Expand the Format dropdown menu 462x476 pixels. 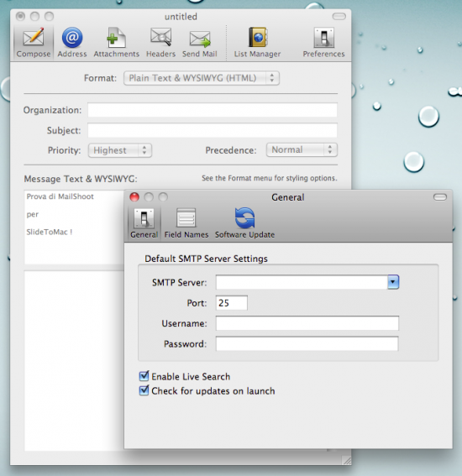pyautogui.click(x=202, y=78)
